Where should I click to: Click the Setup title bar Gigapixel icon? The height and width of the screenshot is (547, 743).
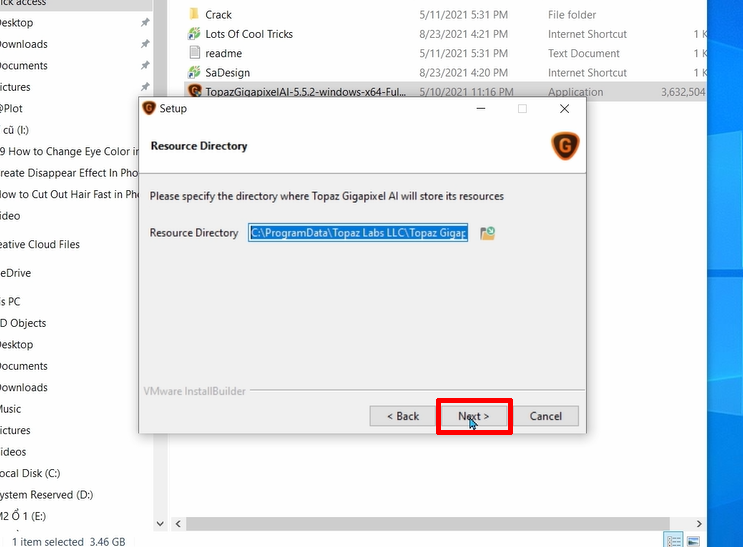point(149,109)
